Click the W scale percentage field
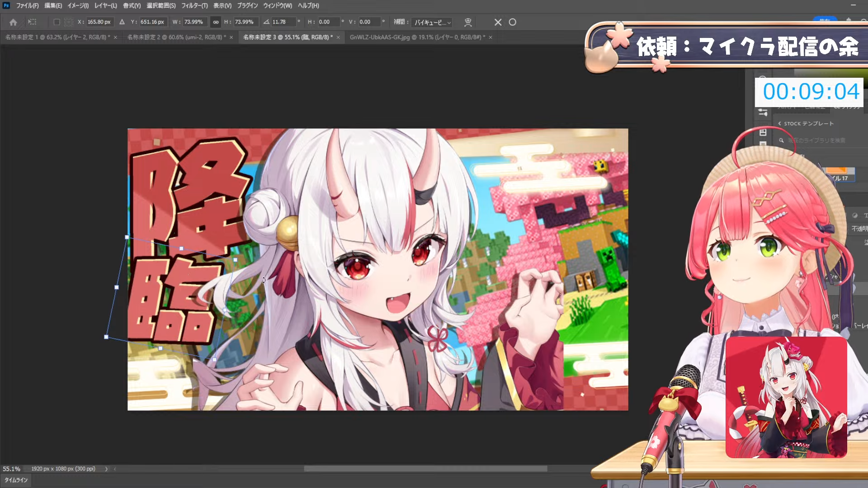This screenshot has width=868, height=488. [x=194, y=22]
